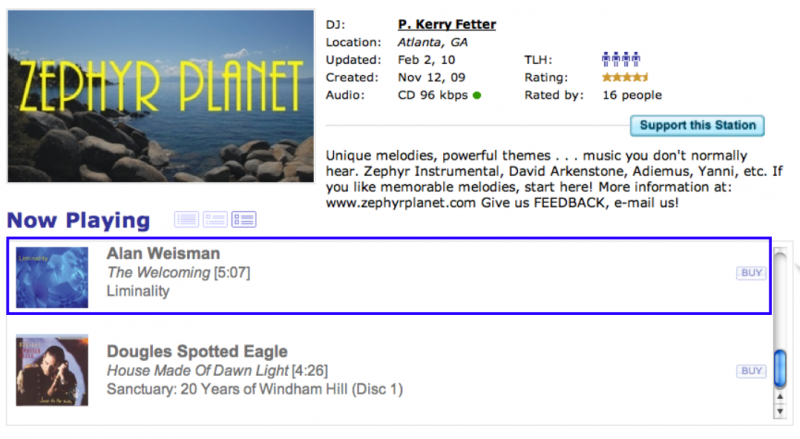Click the Alan Weisman artist name

pos(163,254)
